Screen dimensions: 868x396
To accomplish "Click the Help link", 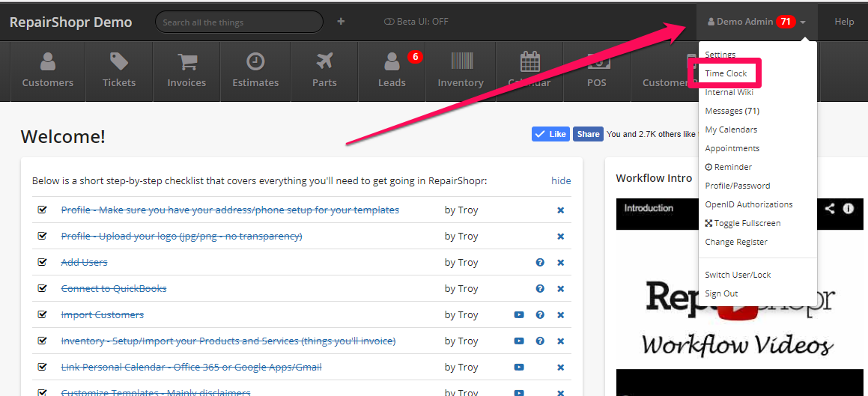I will point(844,22).
